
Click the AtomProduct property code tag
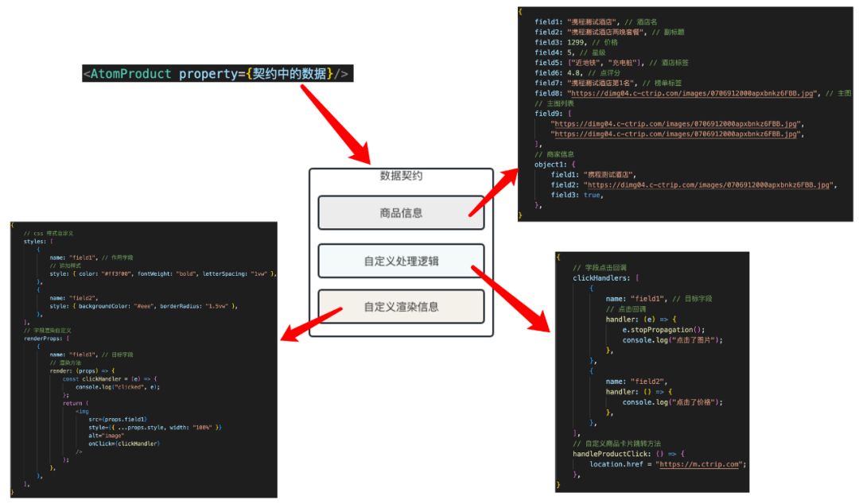(x=217, y=73)
